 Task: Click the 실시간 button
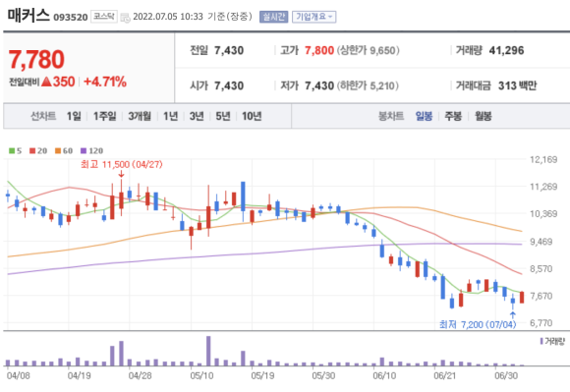pyautogui.click(x=273, y=17)
